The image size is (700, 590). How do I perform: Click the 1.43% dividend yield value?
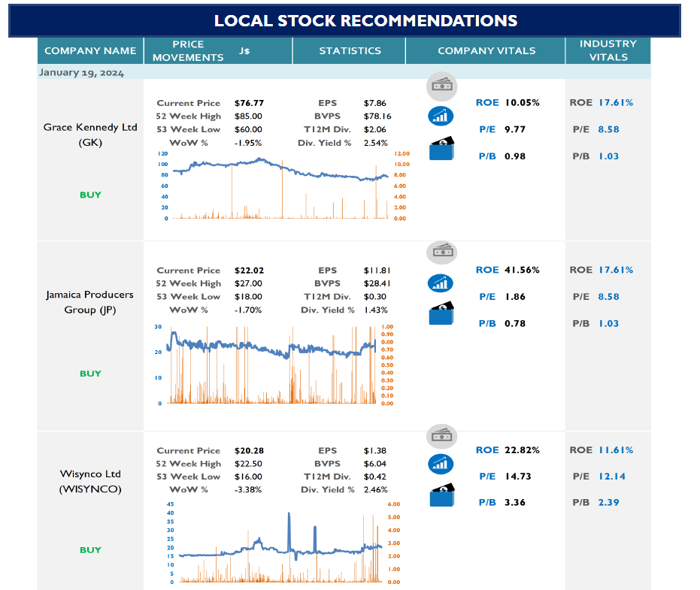coord(375,310)
